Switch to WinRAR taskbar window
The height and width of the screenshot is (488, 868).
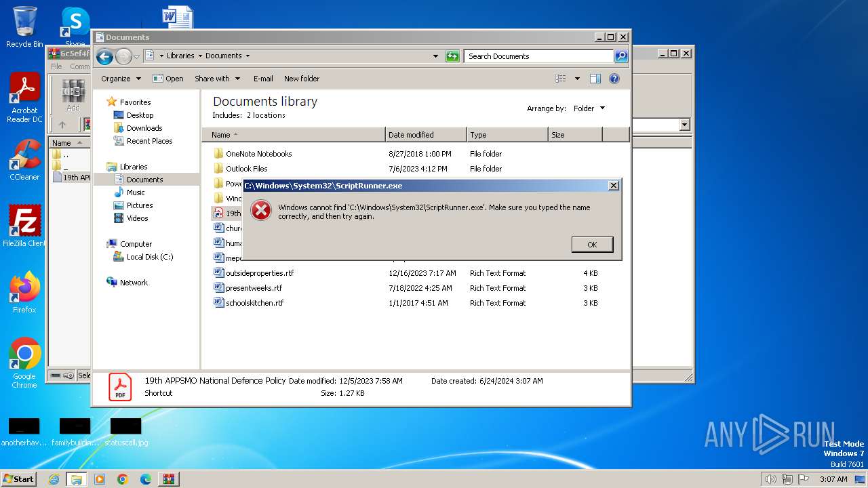point(169,479)
